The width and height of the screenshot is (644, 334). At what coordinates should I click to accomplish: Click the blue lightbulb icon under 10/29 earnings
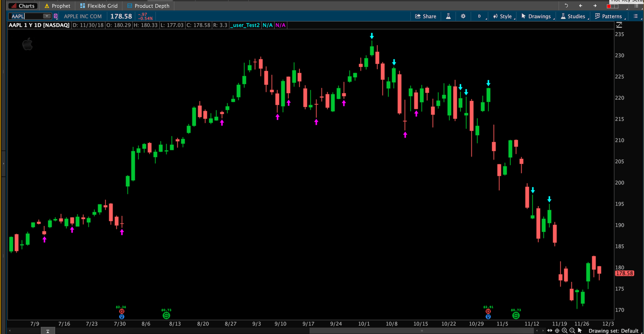(488, 316)
